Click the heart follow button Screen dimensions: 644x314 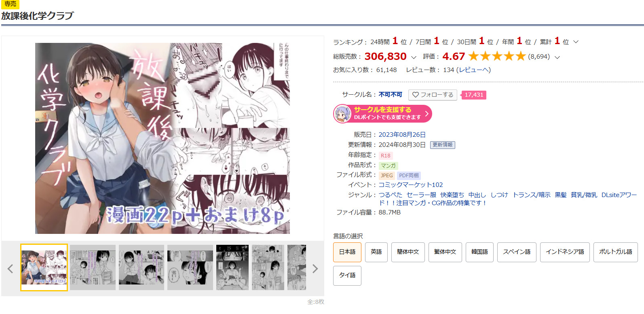(433, 95)
